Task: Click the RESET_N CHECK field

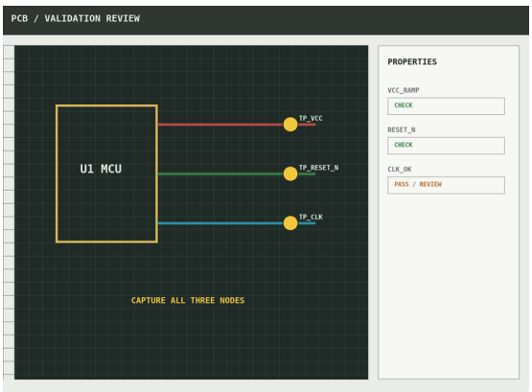Action: click(446, 146)
